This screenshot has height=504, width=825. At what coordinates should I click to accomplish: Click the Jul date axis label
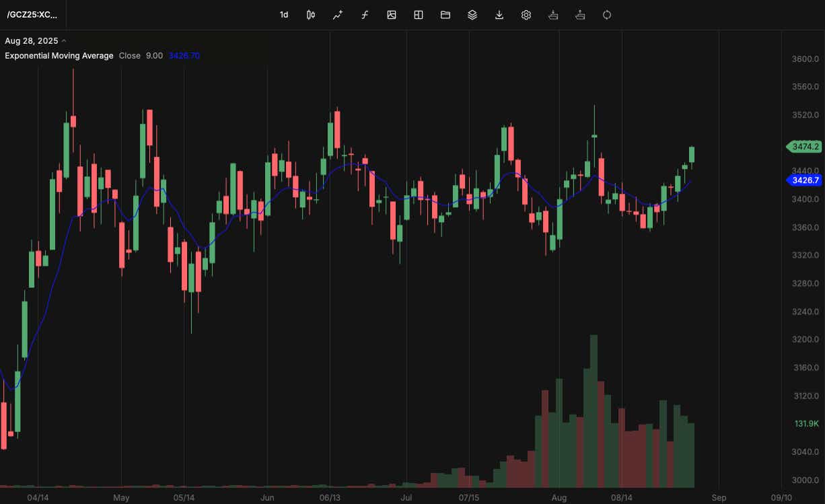(x=406, y=498)
